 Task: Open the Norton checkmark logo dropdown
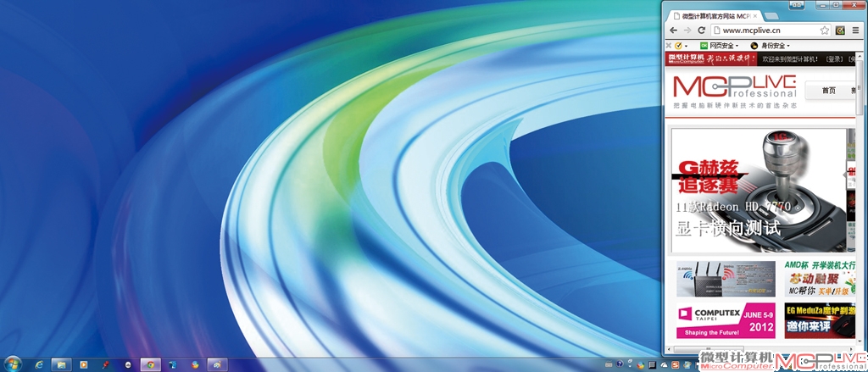point(681,46)
